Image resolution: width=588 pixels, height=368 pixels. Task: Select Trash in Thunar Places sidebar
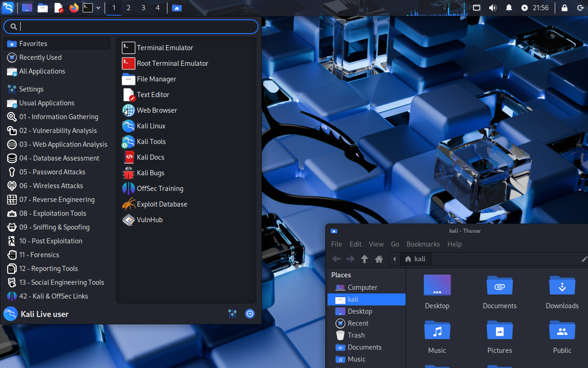coord(367,335)
